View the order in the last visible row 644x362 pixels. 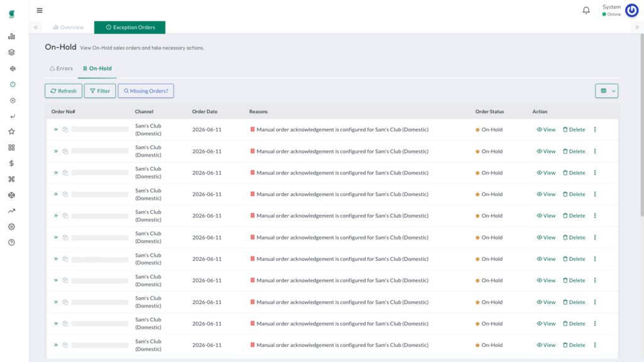click(546, 345)
